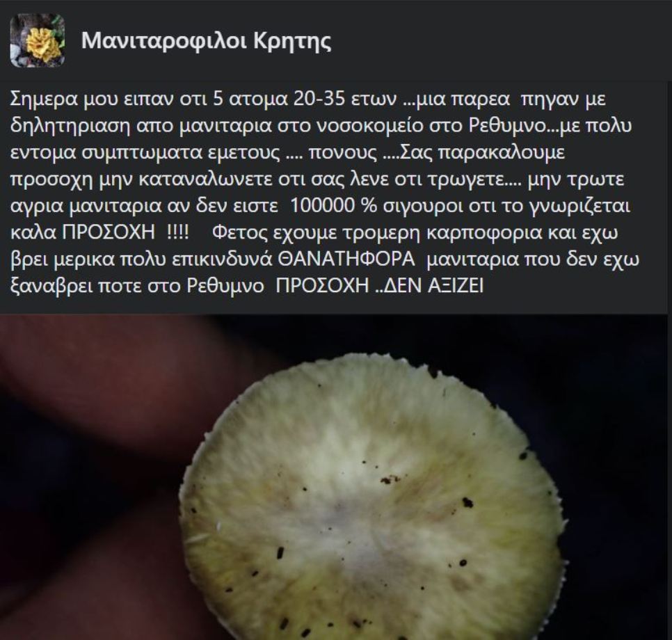Click the word δηλητηριαση in the post

[70, 127]
